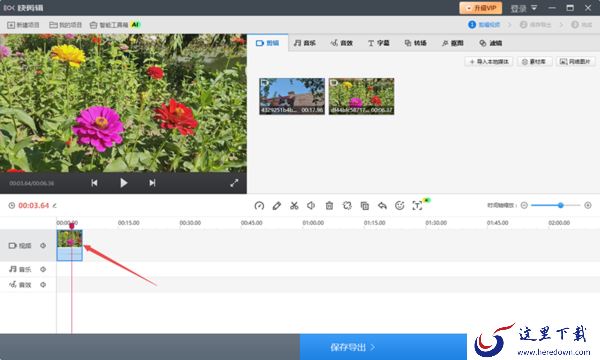Click the 网络图片 button
This screenshot has width=600, height=360.
tap(576, 62)
